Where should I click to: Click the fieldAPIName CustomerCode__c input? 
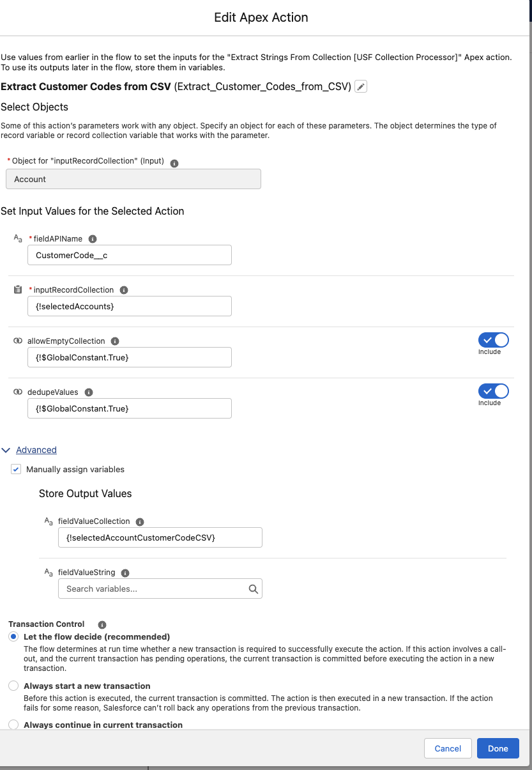[x=130, y=255]
